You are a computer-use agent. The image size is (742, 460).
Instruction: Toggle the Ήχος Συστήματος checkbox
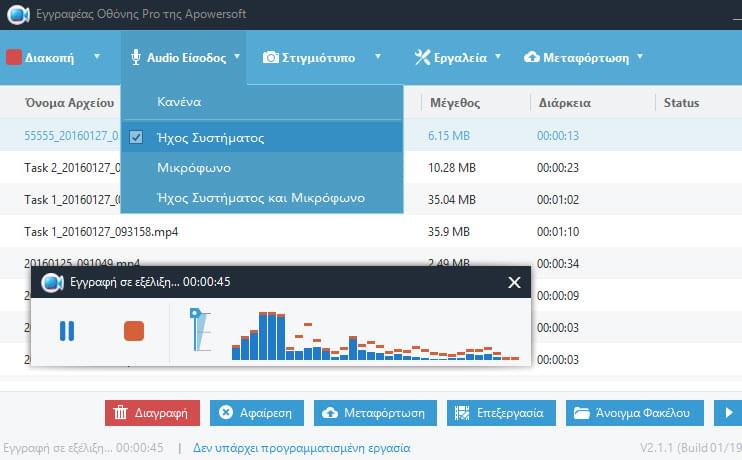[x=137, y=138]
